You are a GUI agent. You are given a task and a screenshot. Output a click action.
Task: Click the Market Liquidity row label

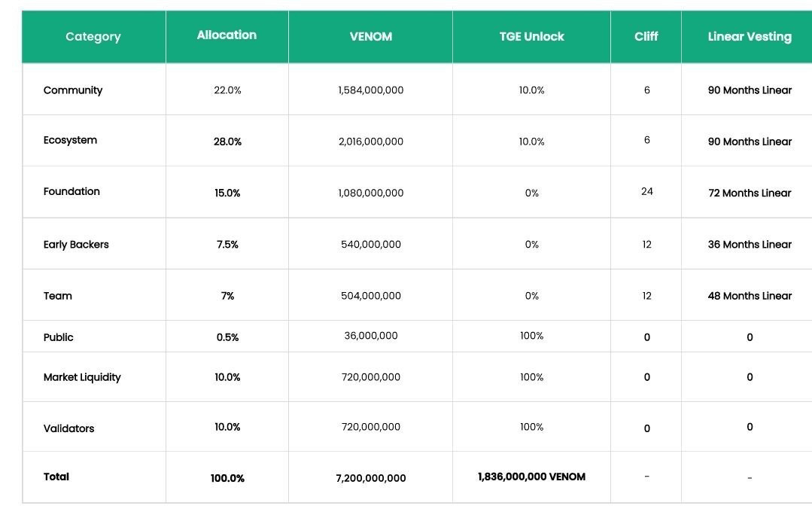point(82,377)
